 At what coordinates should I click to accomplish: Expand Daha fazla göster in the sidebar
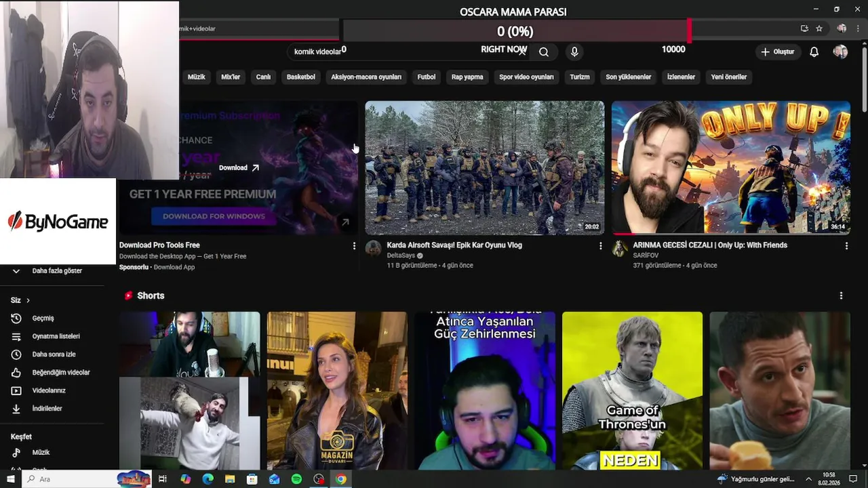point(57,270)
